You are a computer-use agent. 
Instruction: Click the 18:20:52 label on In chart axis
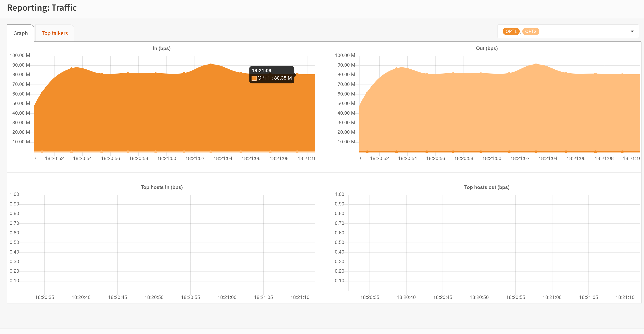point(54,158)
